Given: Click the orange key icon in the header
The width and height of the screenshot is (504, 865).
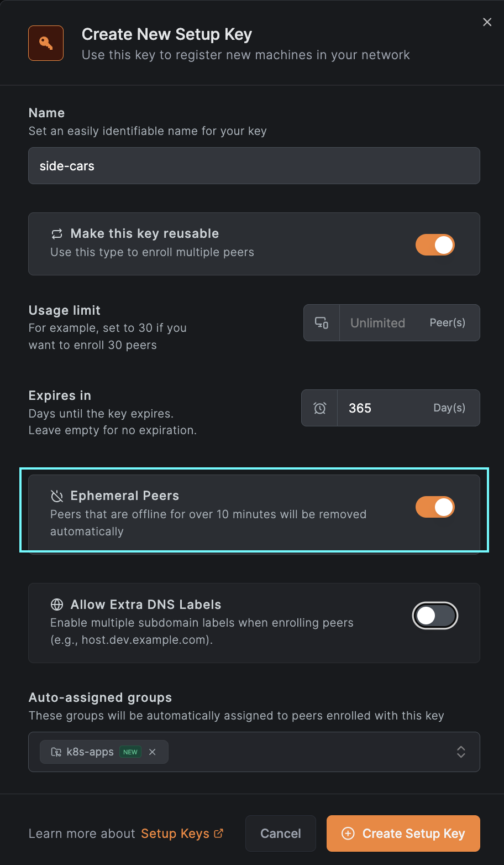Looking at the screenshot, I should point(46,43).
